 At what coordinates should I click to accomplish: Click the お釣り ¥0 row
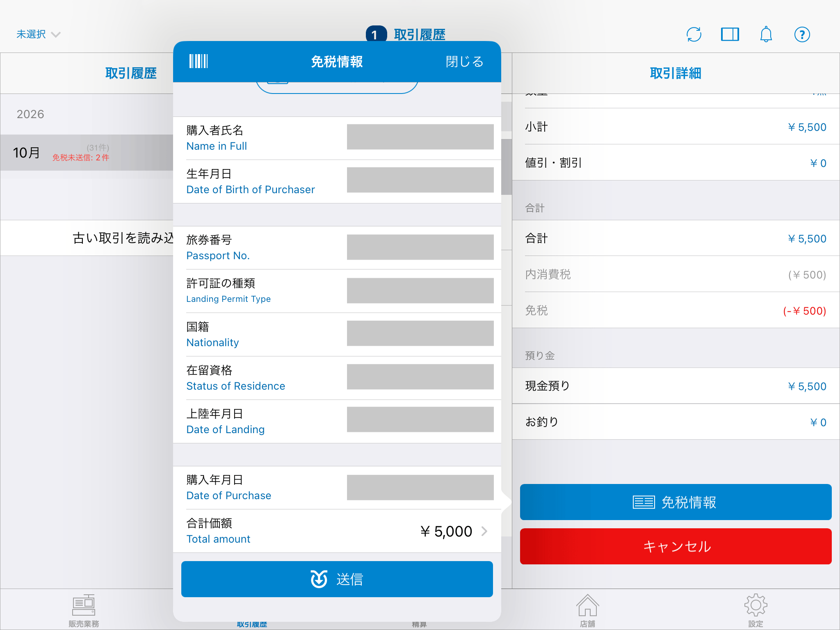[676, 422]
